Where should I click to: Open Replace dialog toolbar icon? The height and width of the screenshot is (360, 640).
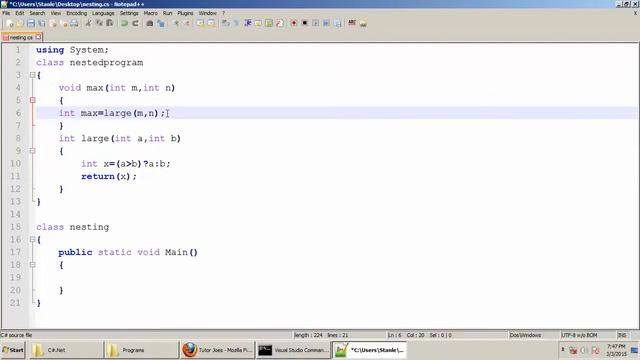point(161,23)
